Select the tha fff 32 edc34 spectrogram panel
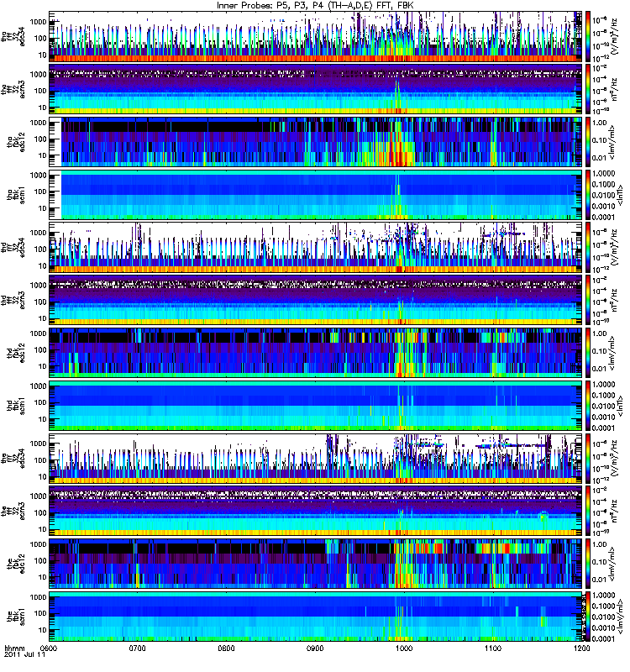630x672 pixels. point(316,37)
